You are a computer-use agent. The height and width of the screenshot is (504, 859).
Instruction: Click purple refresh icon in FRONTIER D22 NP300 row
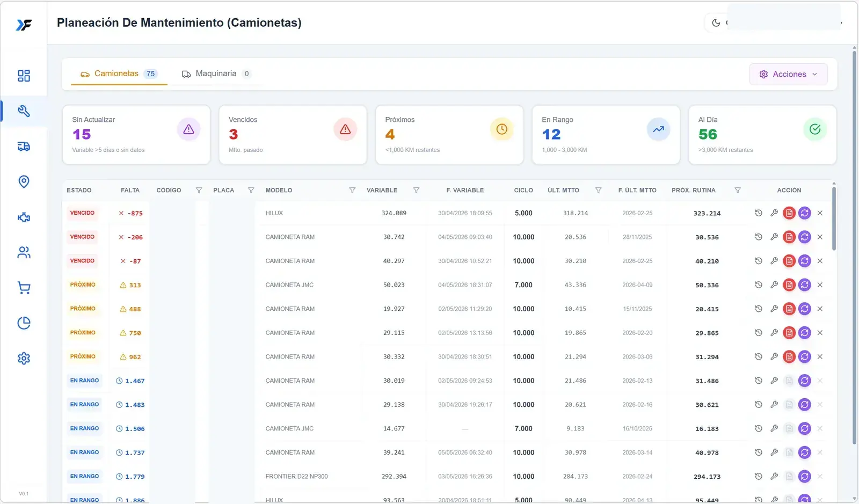click(x=804, y=476)
